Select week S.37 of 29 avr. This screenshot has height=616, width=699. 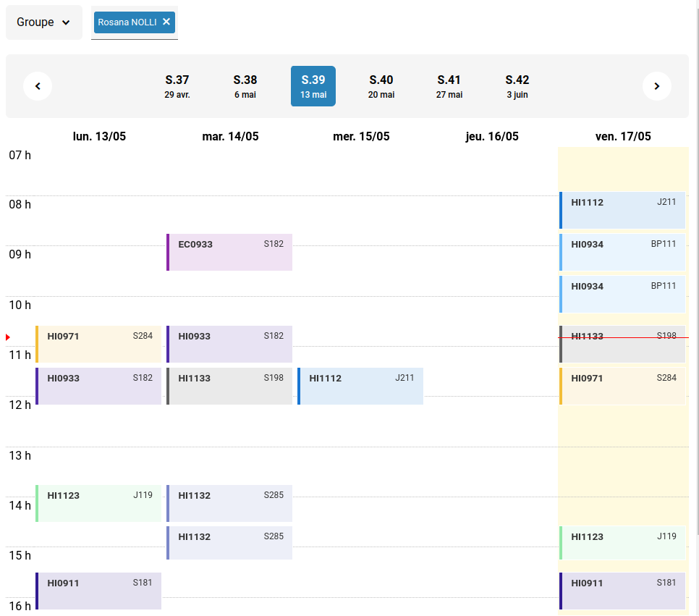coord(177,86)
